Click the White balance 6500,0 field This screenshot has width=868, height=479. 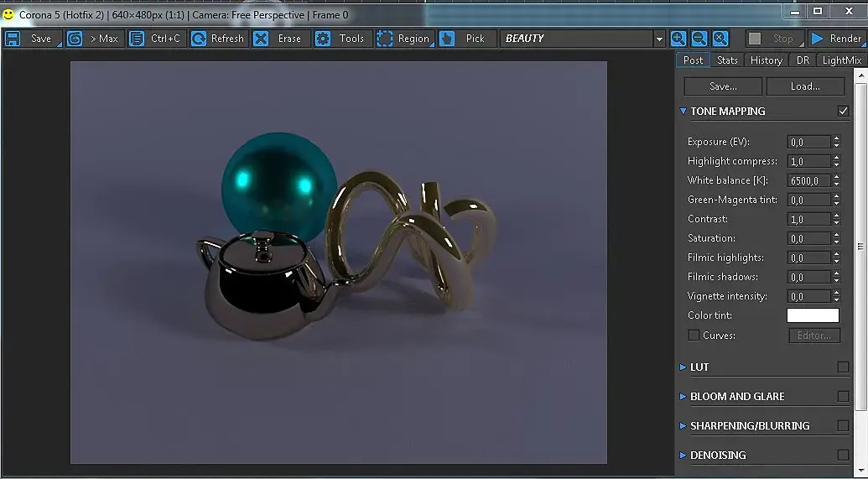(x=808, y=180)
